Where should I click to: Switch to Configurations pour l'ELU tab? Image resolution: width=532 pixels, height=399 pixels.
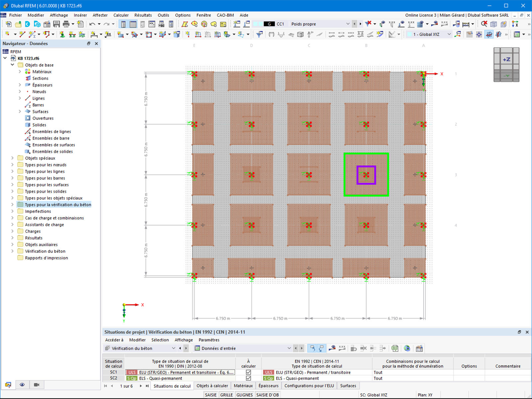point(309,386)
